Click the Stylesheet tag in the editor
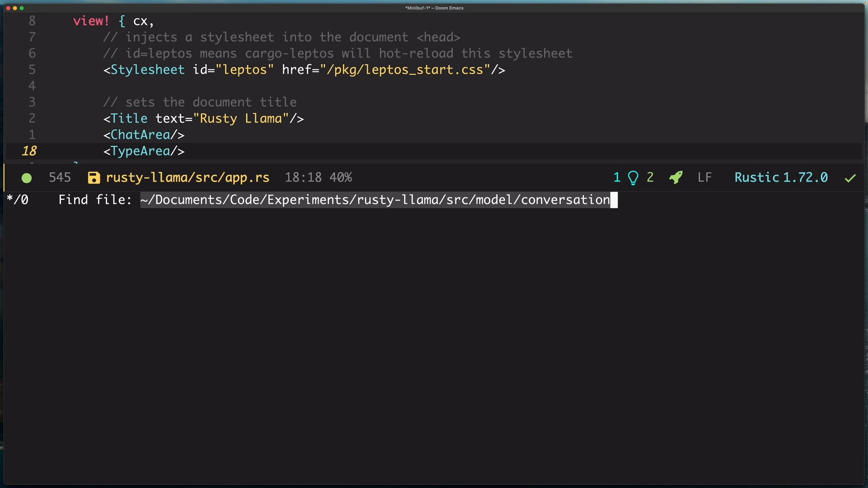The image size is (868, 488). click(x=147, y=70)
